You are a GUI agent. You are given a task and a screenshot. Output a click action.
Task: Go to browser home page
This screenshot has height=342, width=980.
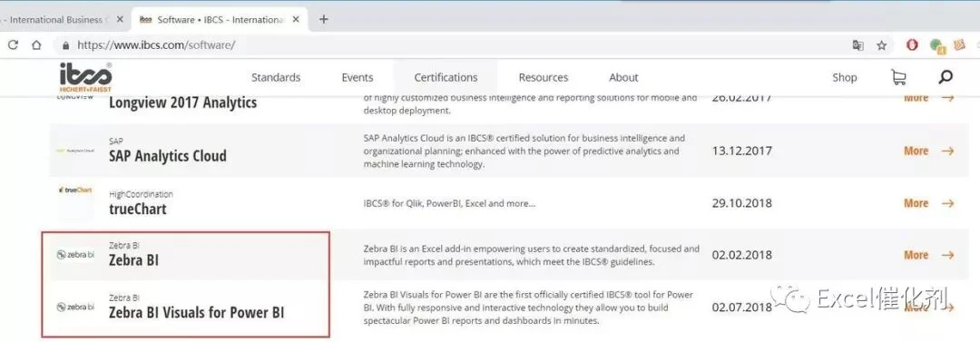(36, 45)
